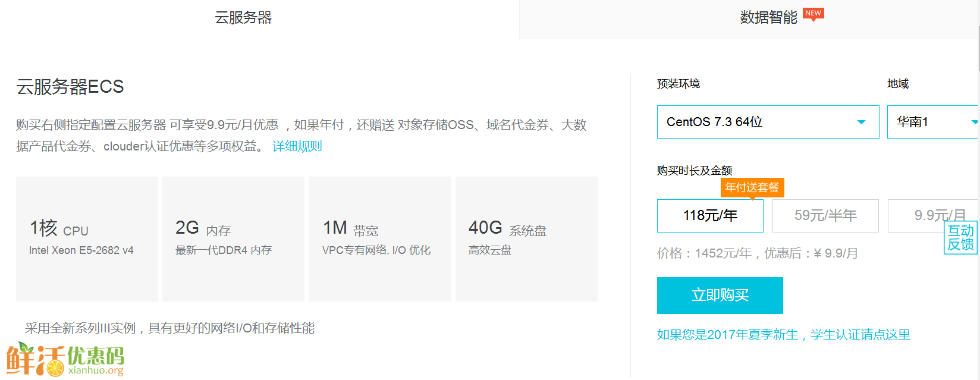Expand the CentOS 7.3 64位 dropdown
The width and height of the screenshot is (980, 380).
pyautogui.click(x=768, y=122)
